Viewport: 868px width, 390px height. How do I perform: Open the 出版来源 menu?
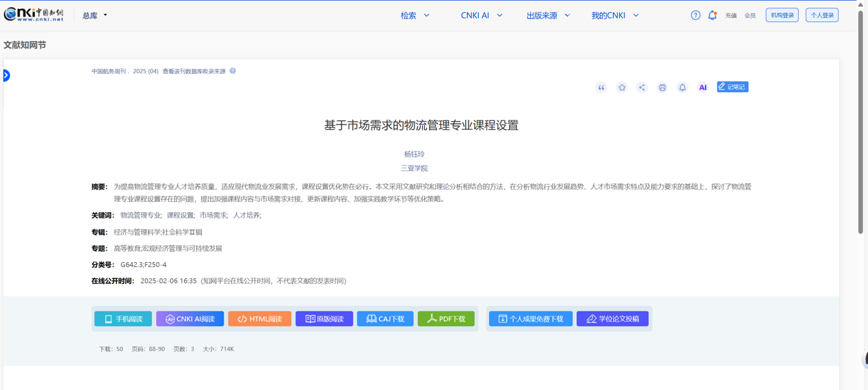[x=547, y=15]
